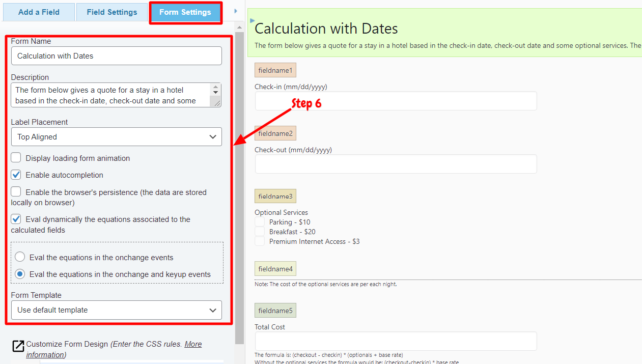642x364 pixels.
Task: Select Eval equations in onchange events radio
Action: (20, 257)
